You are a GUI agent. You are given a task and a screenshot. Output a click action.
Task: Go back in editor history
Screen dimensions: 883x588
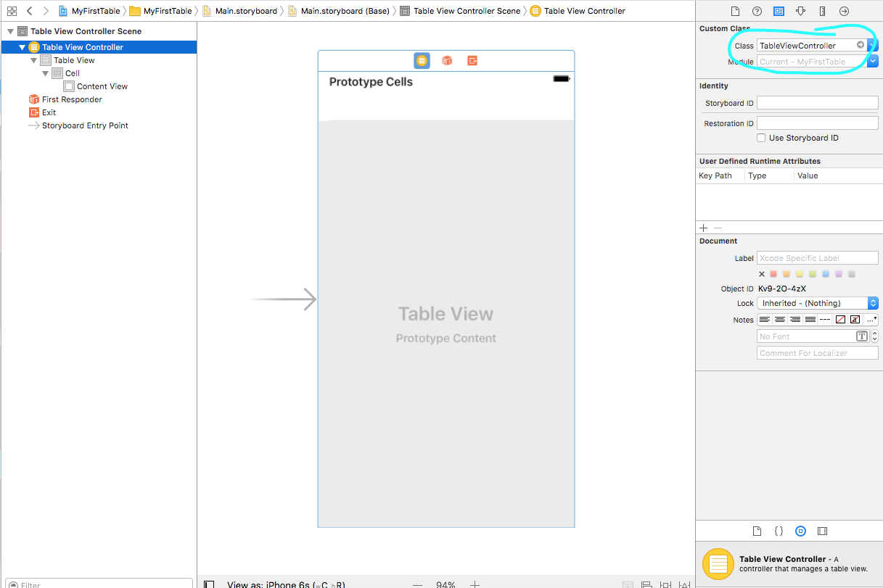pos(29,11)
